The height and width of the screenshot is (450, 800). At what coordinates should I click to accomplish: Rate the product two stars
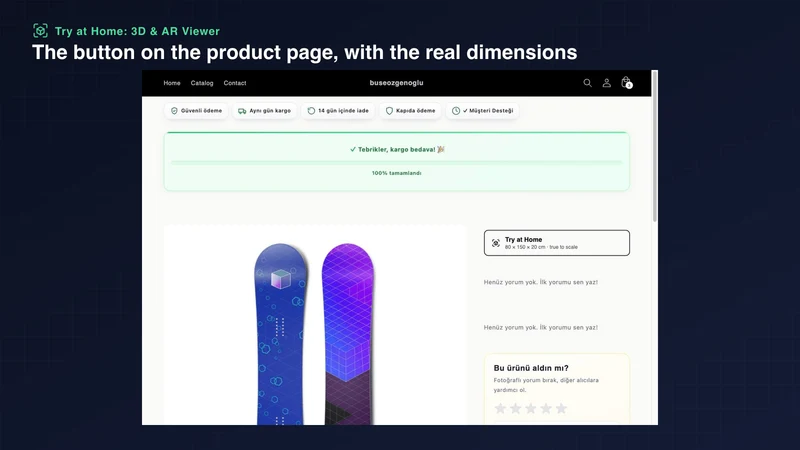tap(516, 408)
